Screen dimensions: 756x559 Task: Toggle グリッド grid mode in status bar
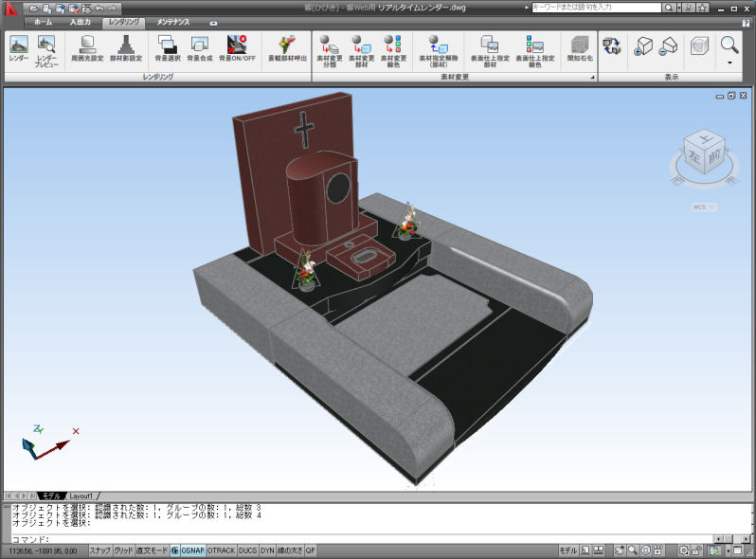coord(123,550)
